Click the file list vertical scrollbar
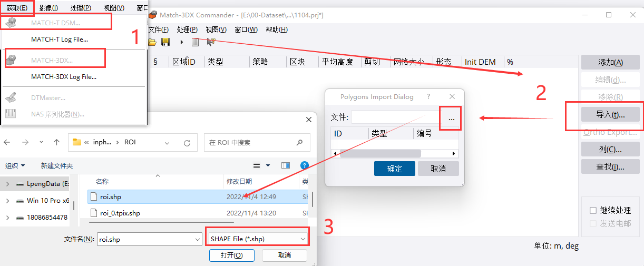This screenshot has height=266, width=644. [313, 200]
